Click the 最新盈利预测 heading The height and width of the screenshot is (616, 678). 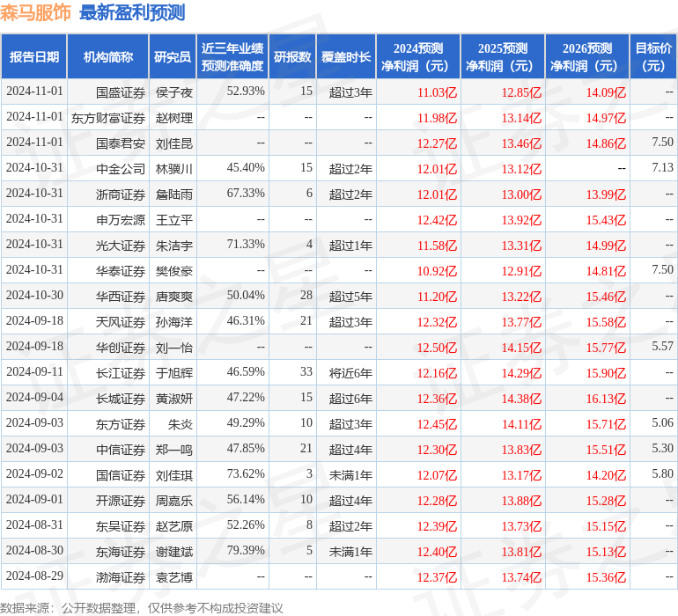132,12
